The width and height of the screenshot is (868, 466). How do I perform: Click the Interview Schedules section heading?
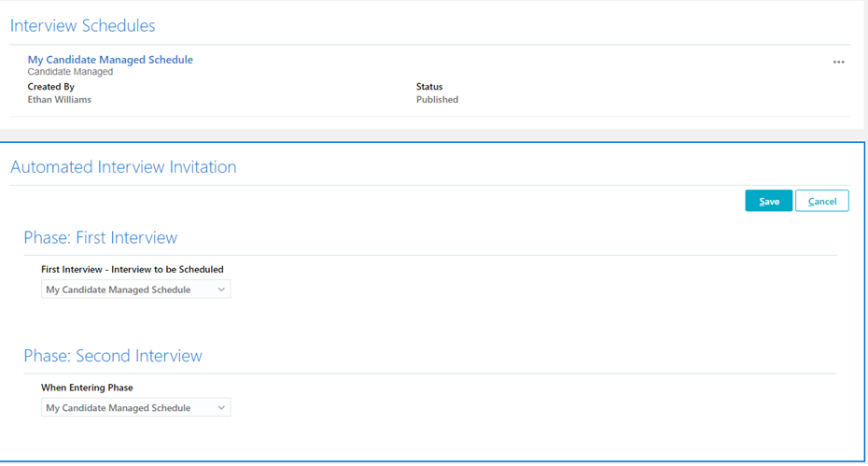point(82,26)
